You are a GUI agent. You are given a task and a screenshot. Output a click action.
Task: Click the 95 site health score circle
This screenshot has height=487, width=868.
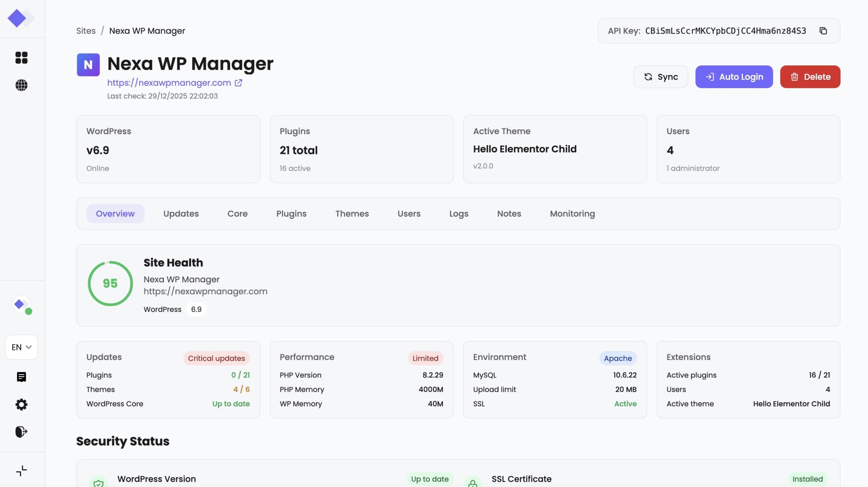pyautogui.click(x=110, y=283)
